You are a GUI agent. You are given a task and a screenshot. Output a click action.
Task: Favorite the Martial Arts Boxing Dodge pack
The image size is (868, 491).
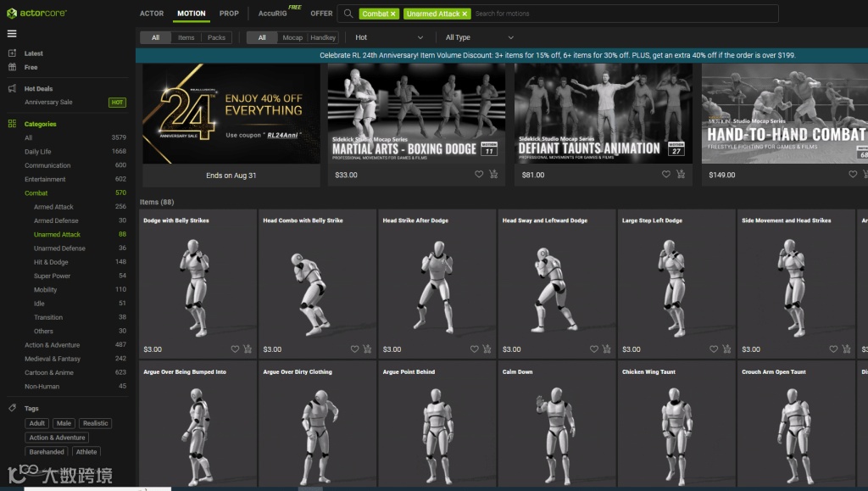coord(479,175)
